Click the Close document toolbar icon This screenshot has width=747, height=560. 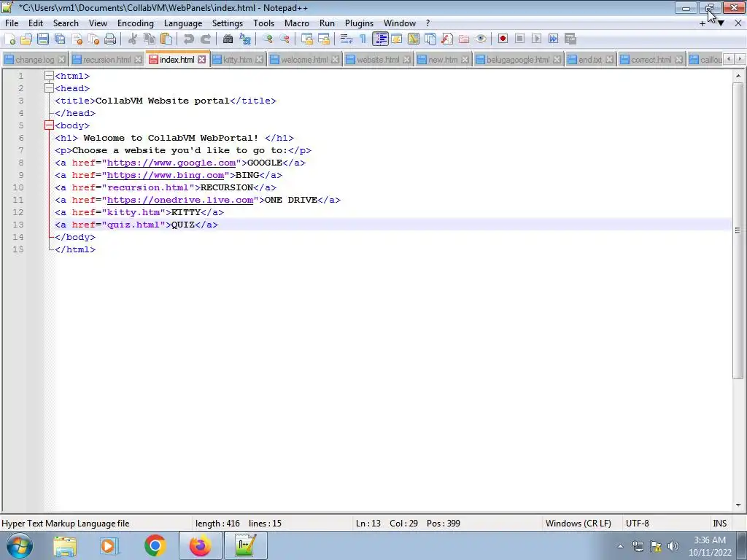[77, 39]
